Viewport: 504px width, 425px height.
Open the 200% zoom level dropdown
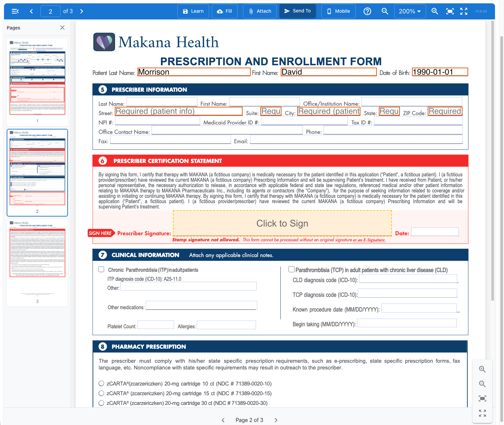pyautogui.click(x=410, y=11)
